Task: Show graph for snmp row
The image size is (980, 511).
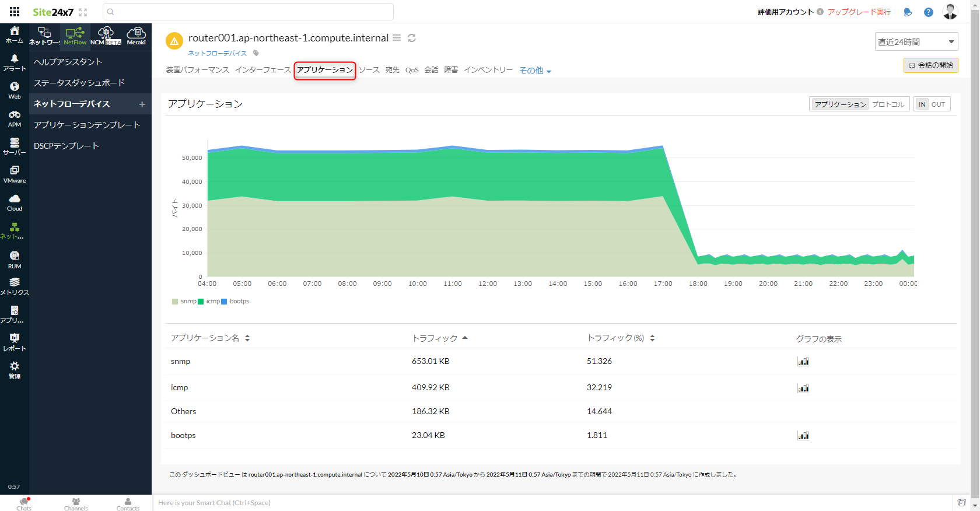Action: 803,362
